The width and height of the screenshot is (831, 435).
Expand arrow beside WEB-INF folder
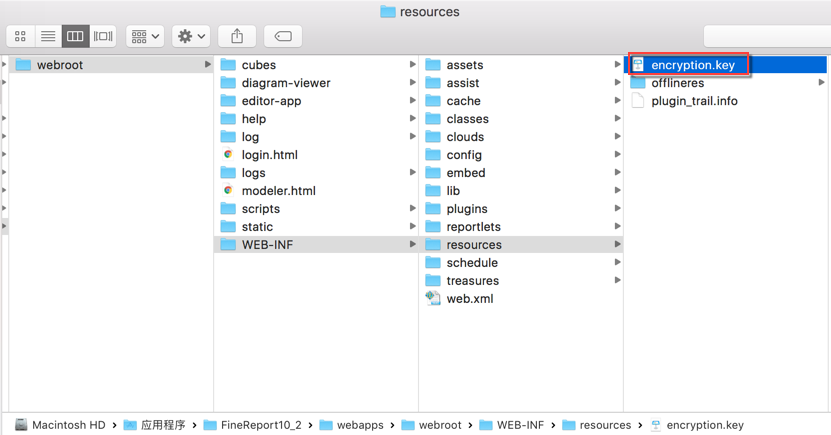pos(412,245)
